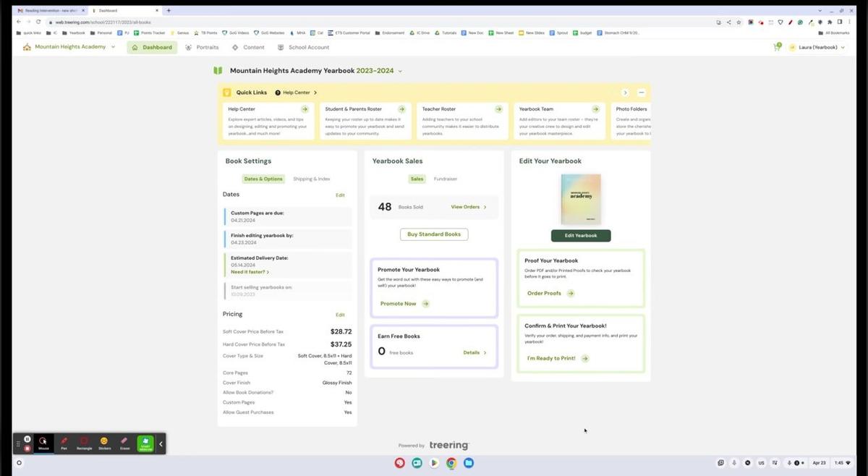The width and height of the screenshot is (868, 476).
Task: Open the shopping cart icon
Action: 778,47
